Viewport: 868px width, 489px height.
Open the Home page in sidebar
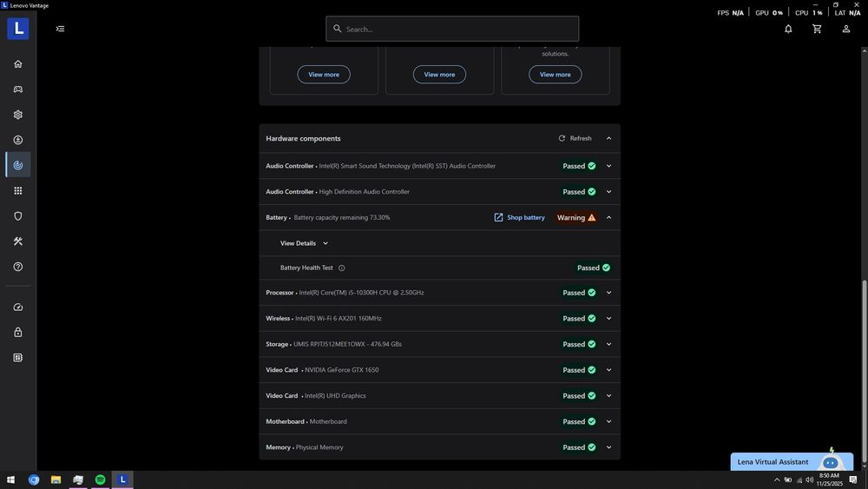coord(17,63)
